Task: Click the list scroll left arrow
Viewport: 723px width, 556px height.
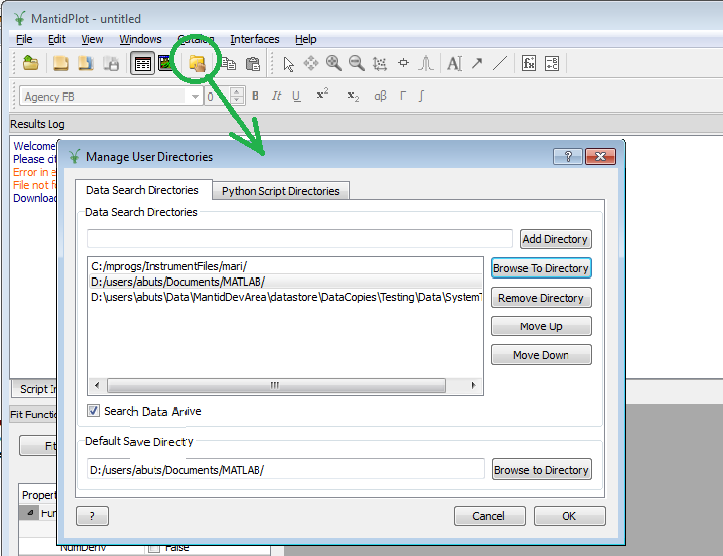Action: click(97, 385)
